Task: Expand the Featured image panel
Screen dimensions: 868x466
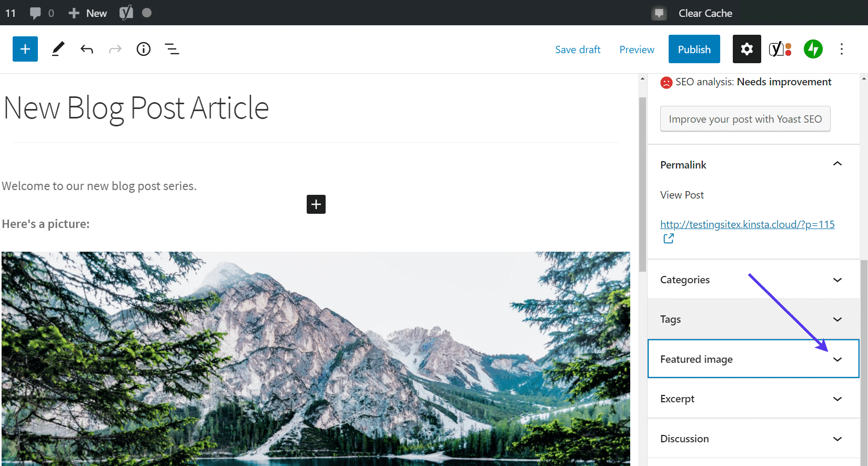Action: pyautogui.click(x=837, y=359)
